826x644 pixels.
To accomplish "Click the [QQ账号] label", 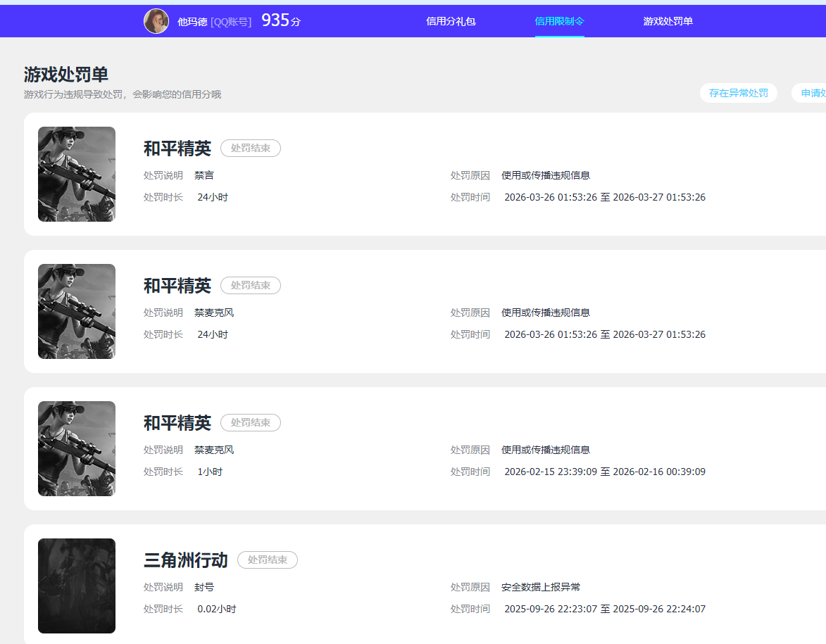I will [x=231, y=22].
